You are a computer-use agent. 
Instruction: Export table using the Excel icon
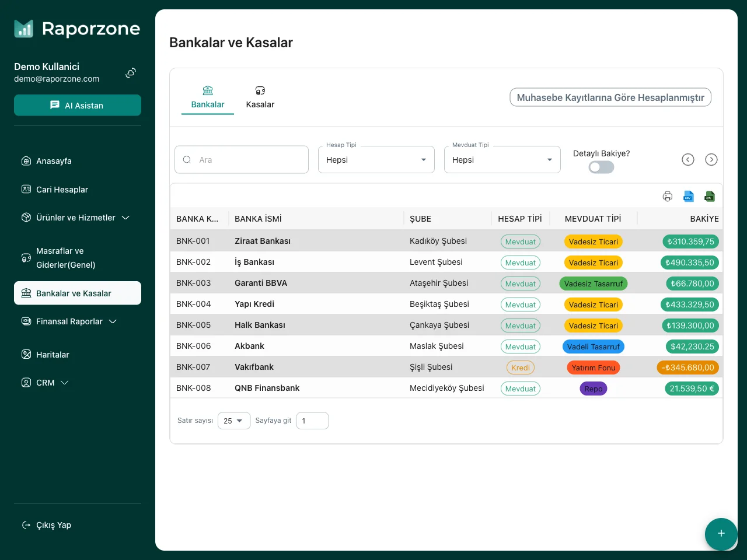click(710, 197)
